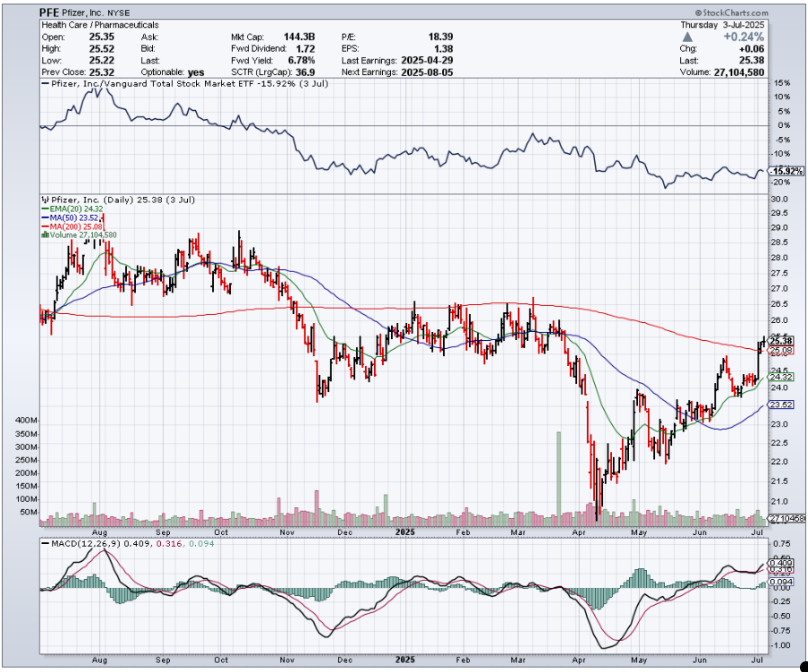Click the Next Earnings date 2025-08-05
808x672 pixels.
pyautogui.click(x=427, y=72)
